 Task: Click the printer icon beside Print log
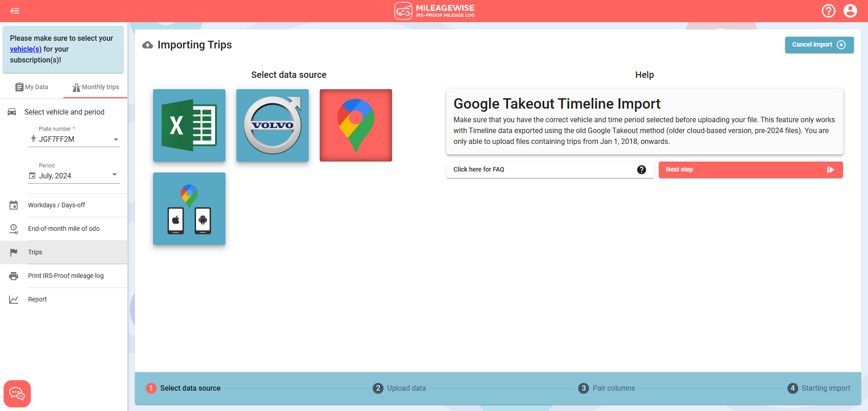point(14,276)
